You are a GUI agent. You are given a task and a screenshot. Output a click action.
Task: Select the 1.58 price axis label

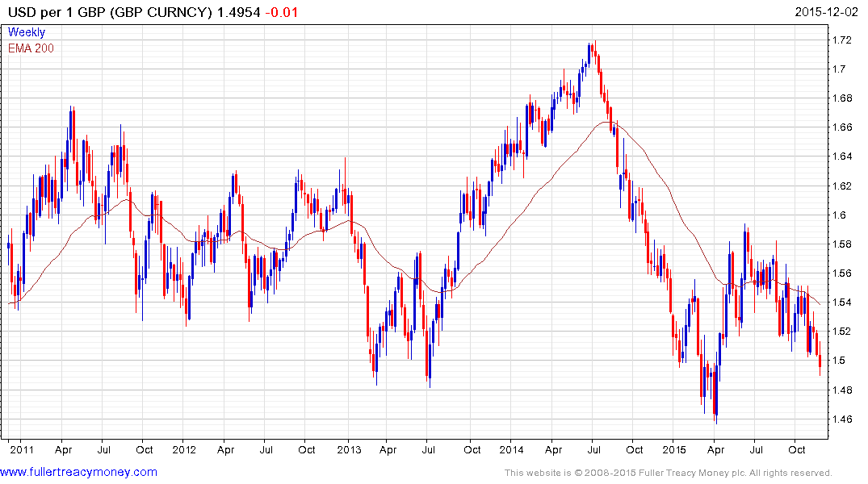[x=842, y=244]
